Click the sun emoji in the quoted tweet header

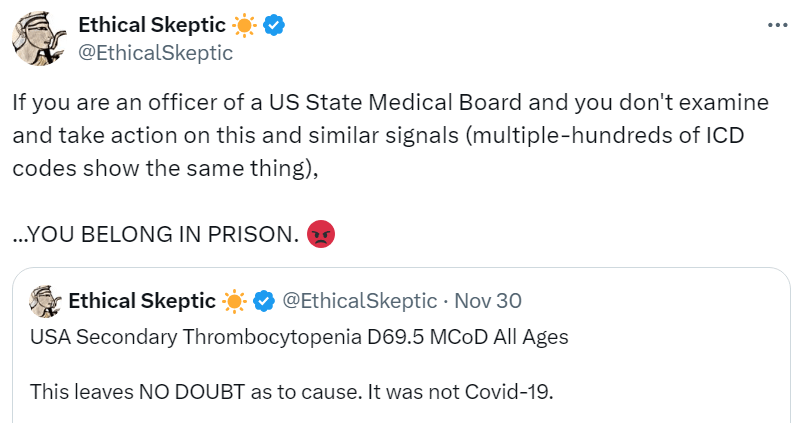234,300
